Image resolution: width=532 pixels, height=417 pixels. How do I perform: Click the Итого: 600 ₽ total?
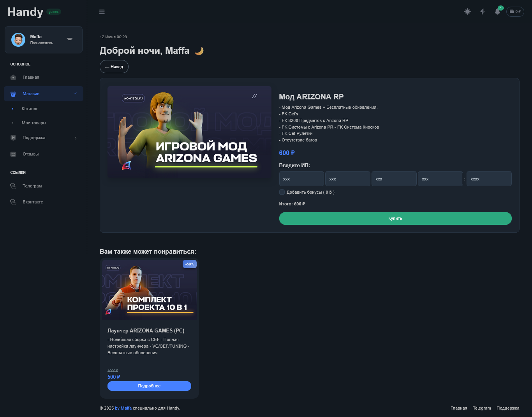tap(292, 204)
